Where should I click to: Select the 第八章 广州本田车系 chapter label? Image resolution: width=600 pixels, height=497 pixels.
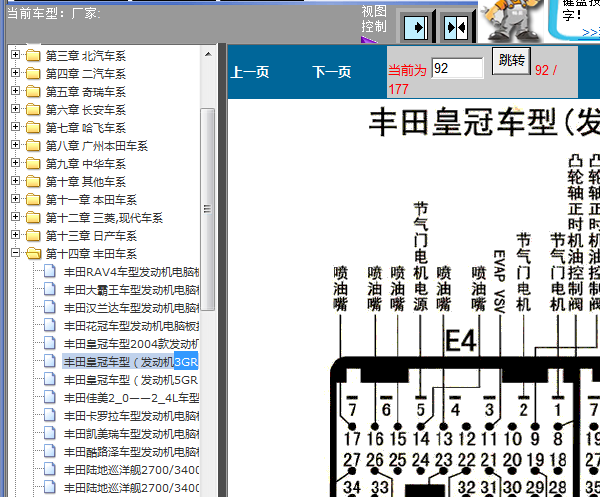tap(96, 146)
